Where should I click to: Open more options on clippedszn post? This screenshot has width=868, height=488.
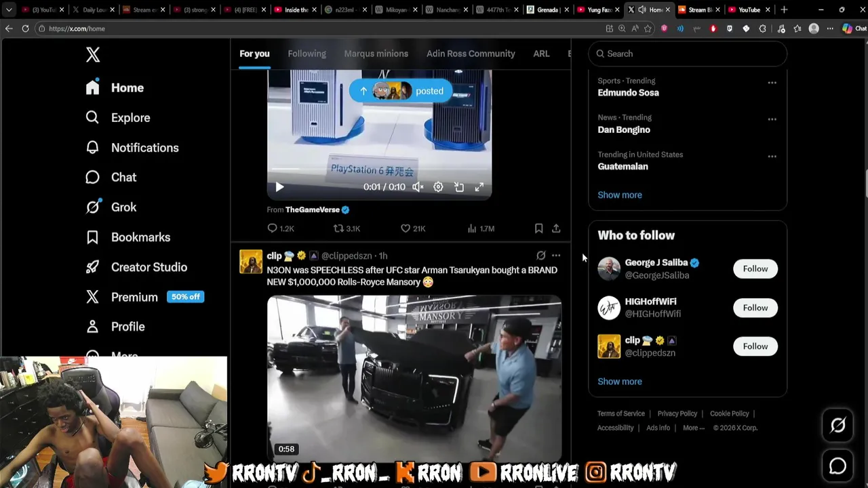[556, 256]
